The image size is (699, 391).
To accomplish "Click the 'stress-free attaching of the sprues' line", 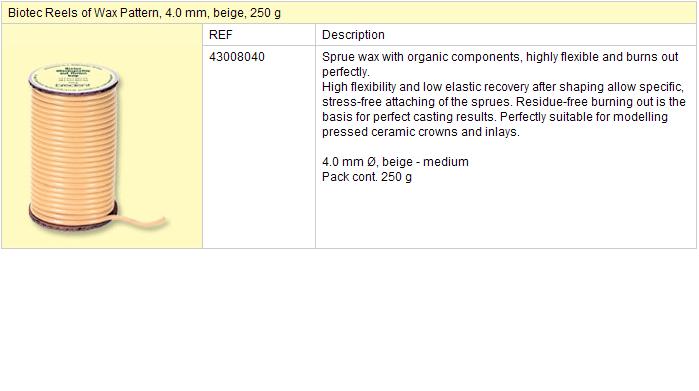I will (x=503, y=102).
